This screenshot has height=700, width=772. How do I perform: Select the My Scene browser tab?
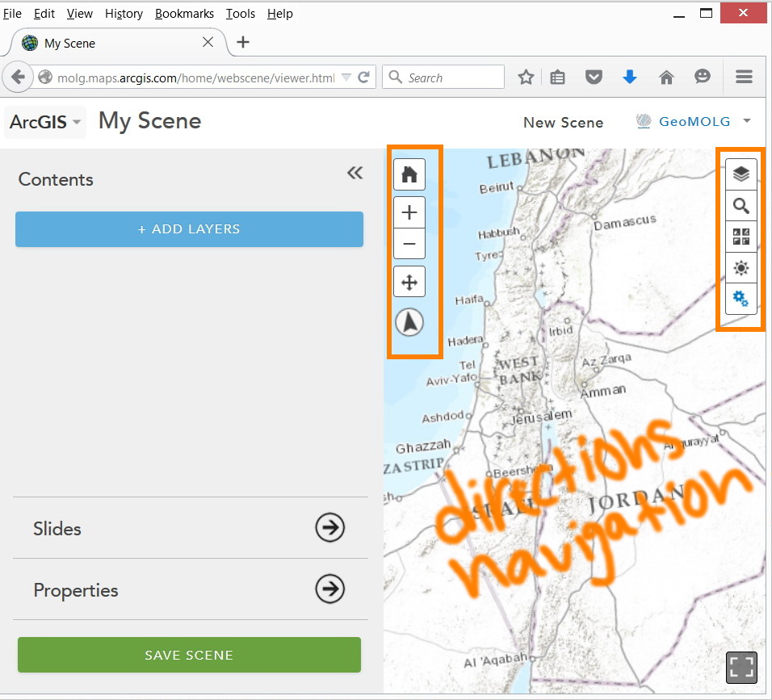click(x=117, y=43)
